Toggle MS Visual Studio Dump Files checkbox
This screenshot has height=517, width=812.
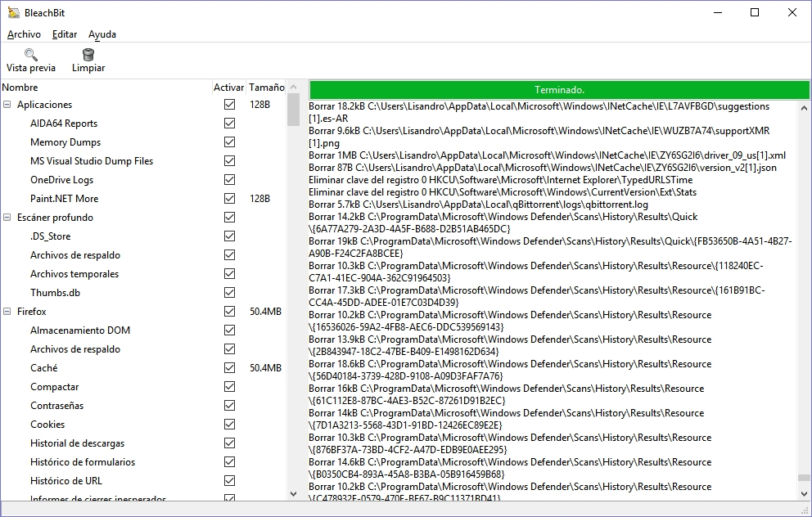229,161
